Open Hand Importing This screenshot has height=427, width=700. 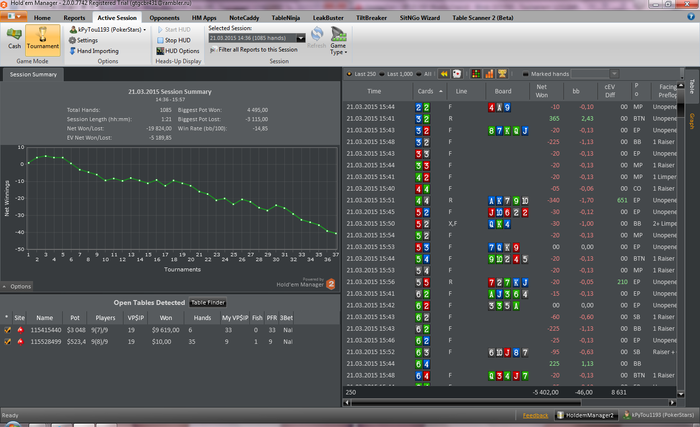click(98, 50)
